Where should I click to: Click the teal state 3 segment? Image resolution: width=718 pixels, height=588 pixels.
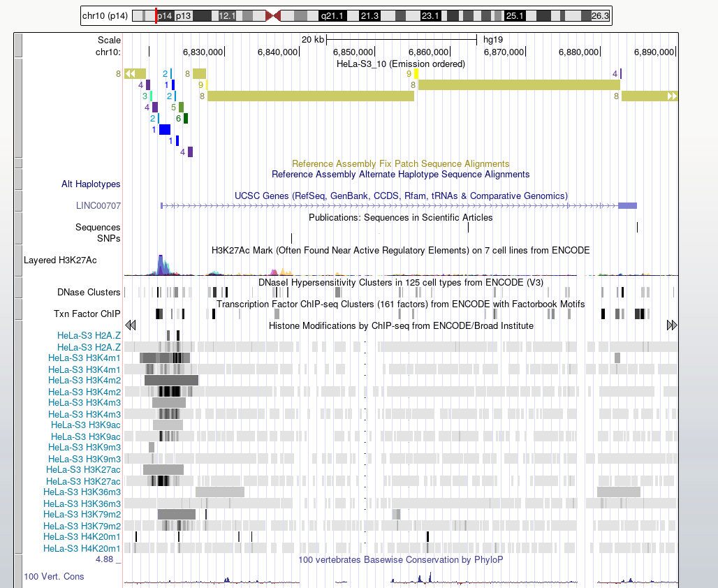click(151, 96)
